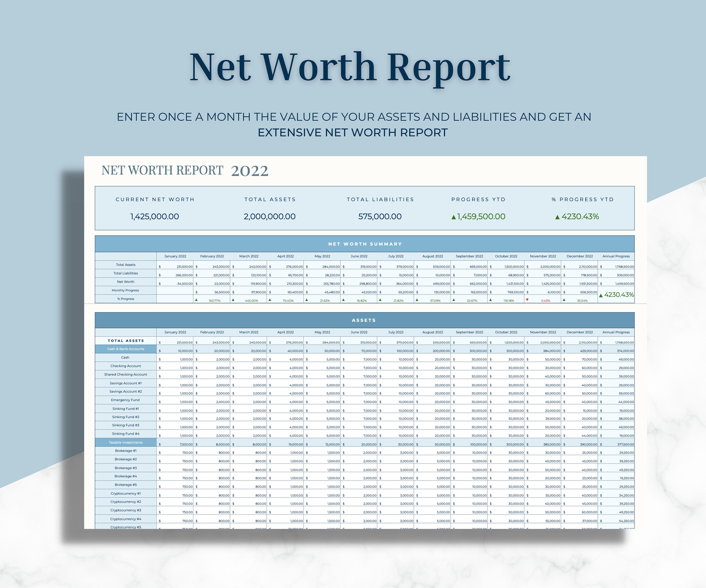The image size is (706, 588).
Task: Collapse the Cash & Bank Accounts section header
Action: [125, 349]
